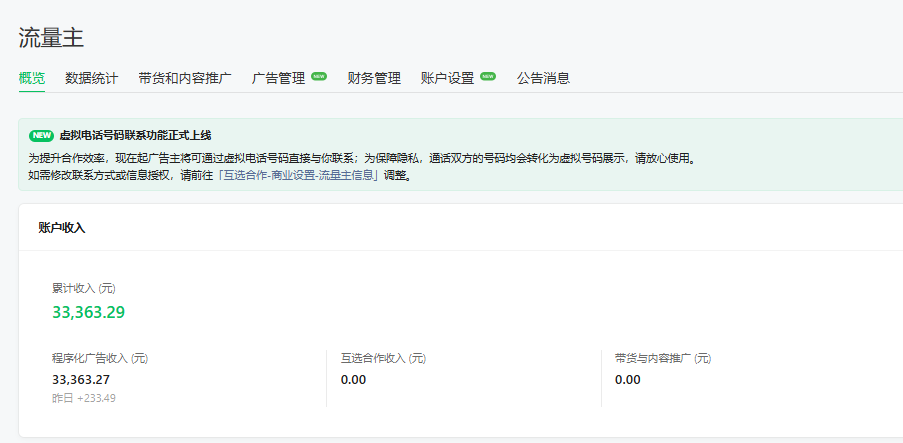This screenshot has width=903, height=443.
Task: Click the NEW badge next to 账户设置
Action: tap(488, 76)
